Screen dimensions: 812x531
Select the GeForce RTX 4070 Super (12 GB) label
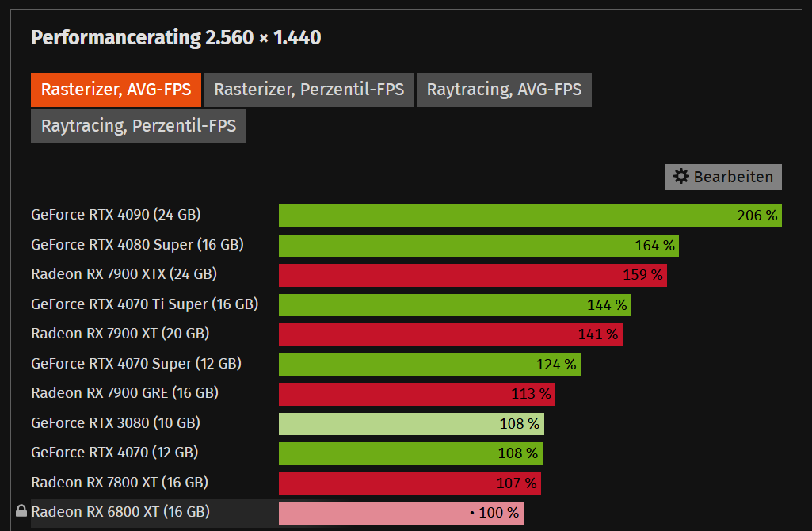pos(136,364)
